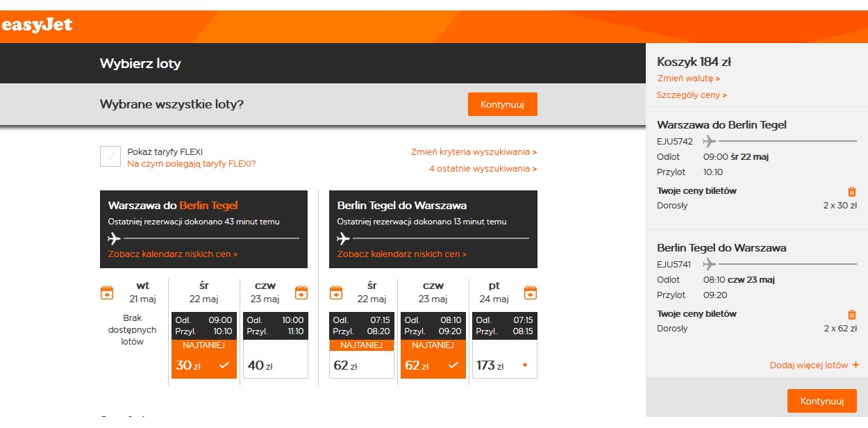Viewport: 868px width, 428px height.
Task: Select return date tab czw 23 maj
Action: pyautogui.click(x=433, y=293)
